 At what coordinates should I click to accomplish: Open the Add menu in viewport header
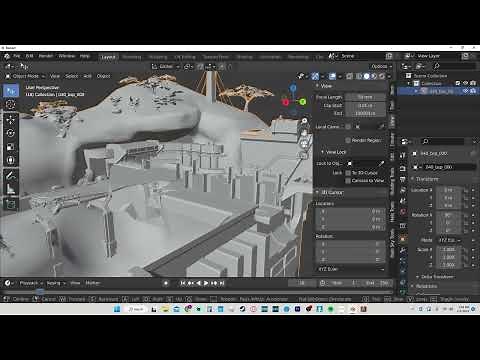[87, 76]
